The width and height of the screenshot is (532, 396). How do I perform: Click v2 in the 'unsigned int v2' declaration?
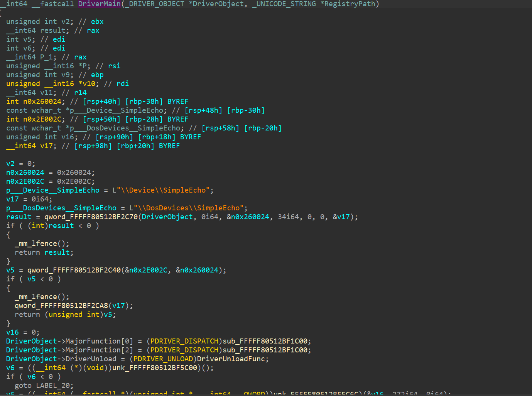pyautogui.click(x=66, y=22)
